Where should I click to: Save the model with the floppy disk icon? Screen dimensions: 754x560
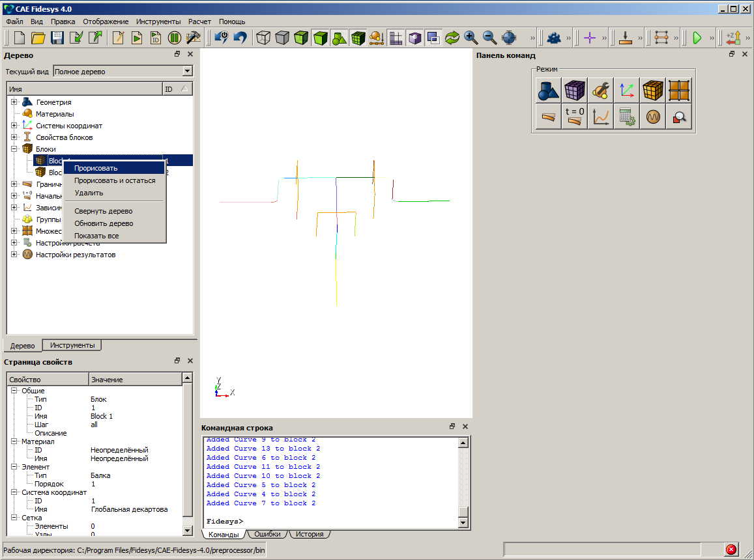[x=57, y=38]
